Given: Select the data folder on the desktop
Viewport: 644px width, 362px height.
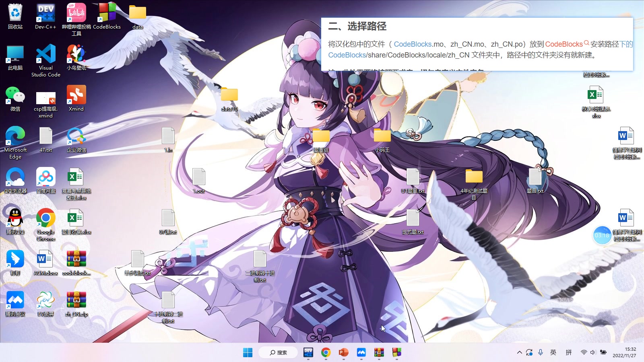Looking at the screenshot, I should point(138,17).
